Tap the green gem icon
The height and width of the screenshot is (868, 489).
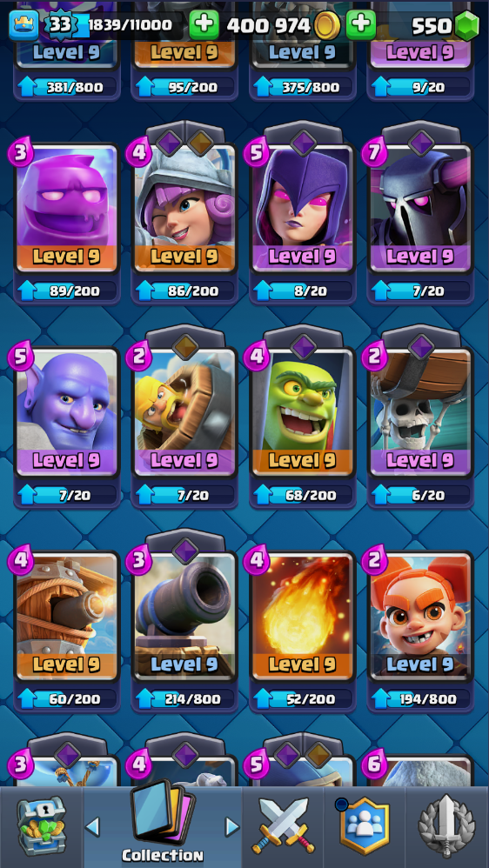pos(466,25)
